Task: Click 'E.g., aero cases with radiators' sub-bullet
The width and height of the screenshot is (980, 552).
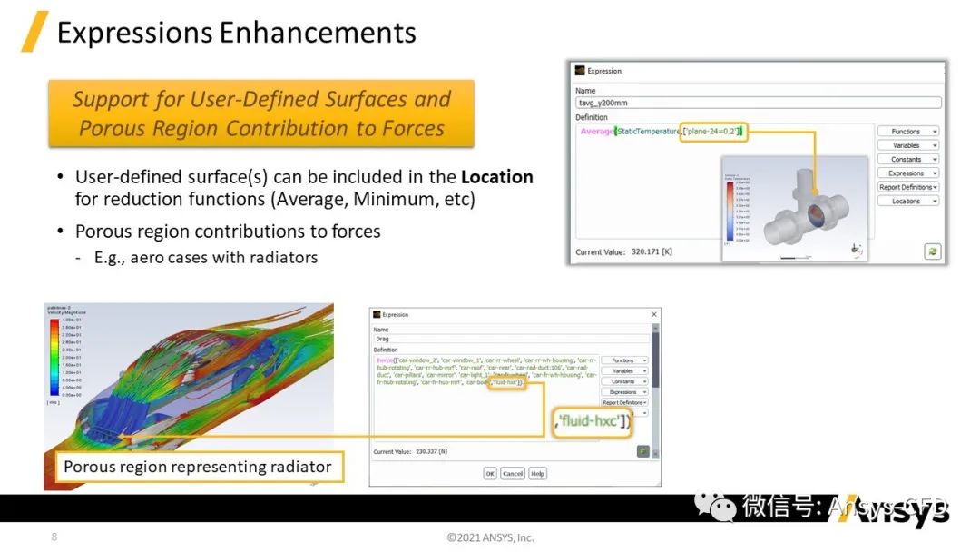Action: pyautogui.click(x=206, y=258)
